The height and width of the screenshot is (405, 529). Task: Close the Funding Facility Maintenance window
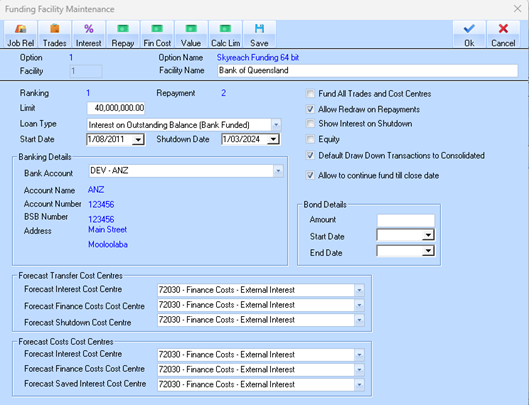518,9
